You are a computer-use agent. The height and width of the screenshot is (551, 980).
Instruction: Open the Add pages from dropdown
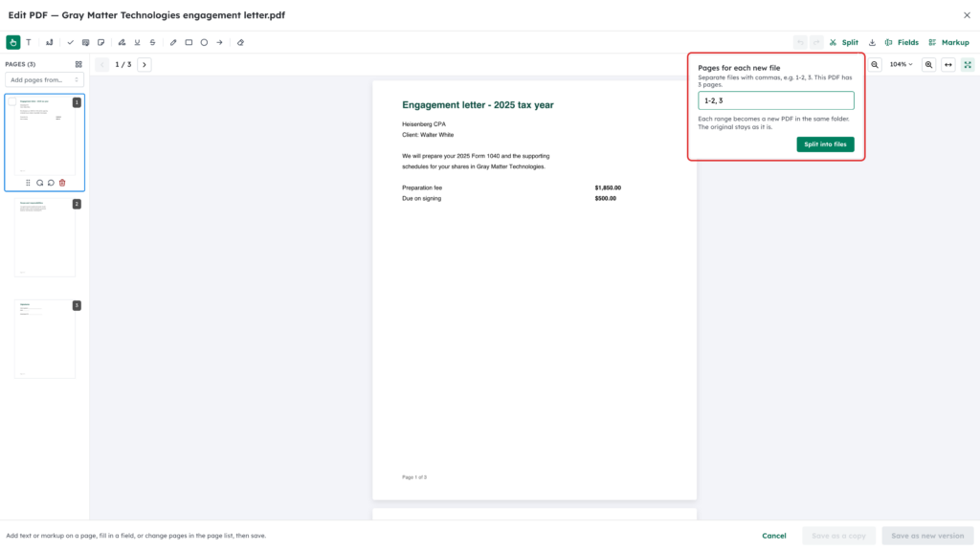(x=44, y=80)
